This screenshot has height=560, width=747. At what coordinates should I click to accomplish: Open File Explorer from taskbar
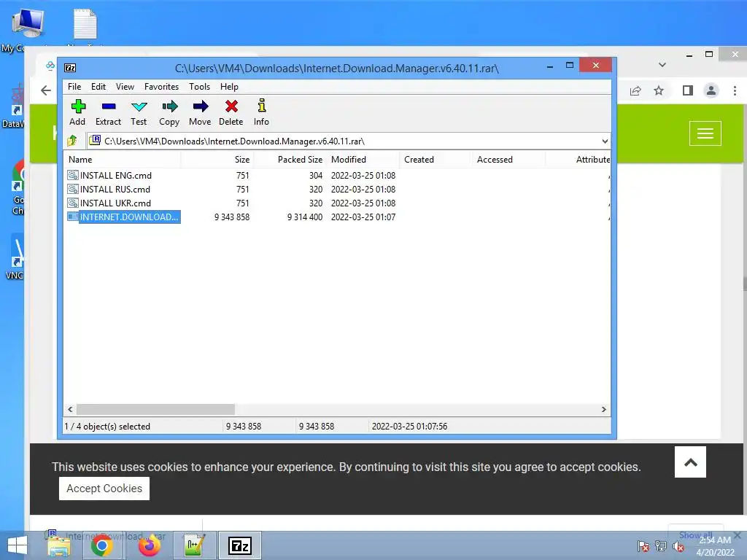pos(59,545)
